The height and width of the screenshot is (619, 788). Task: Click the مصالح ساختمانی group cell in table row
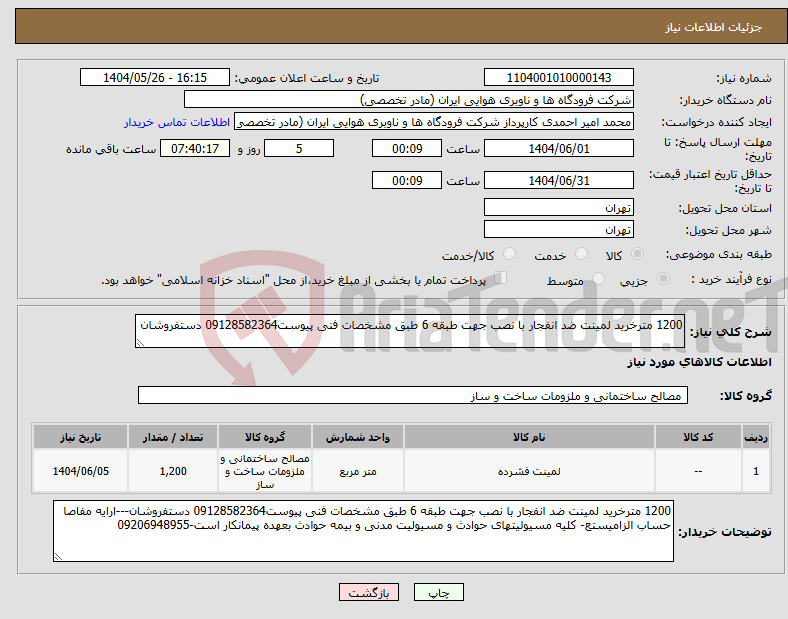click(265, 471)
